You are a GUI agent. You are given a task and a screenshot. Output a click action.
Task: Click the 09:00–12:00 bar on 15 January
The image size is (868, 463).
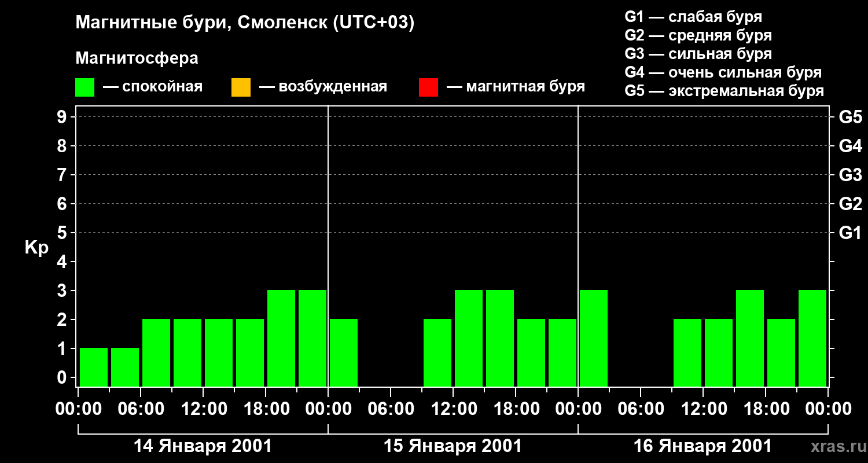pos(437,352)
